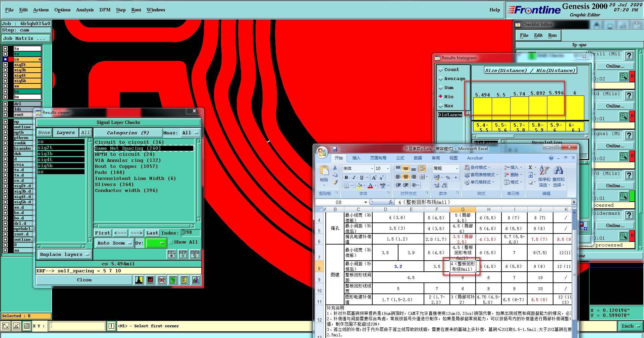Open the histogram chart icon in Results viewer
644x338 pixels.
(196, 280)
